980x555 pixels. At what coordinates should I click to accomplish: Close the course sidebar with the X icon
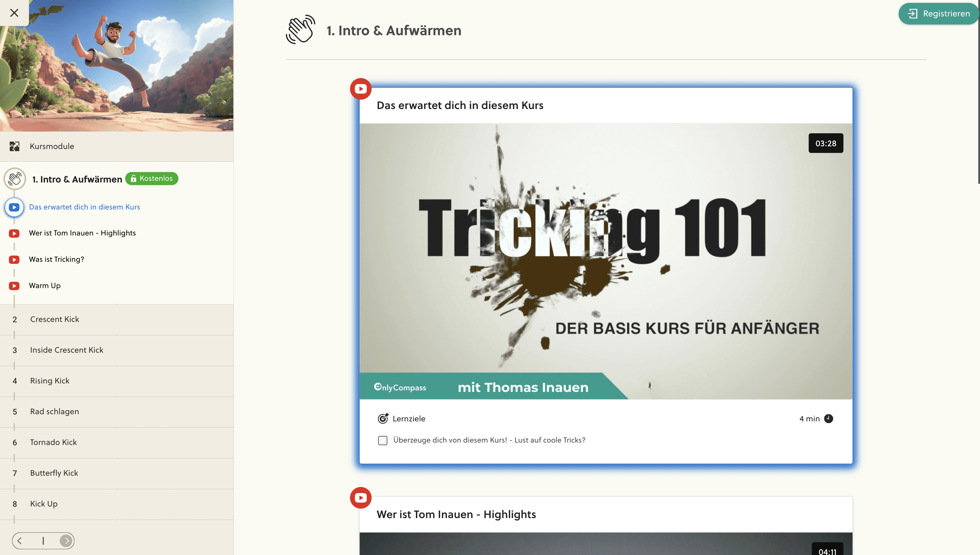(x=14, y=13)
